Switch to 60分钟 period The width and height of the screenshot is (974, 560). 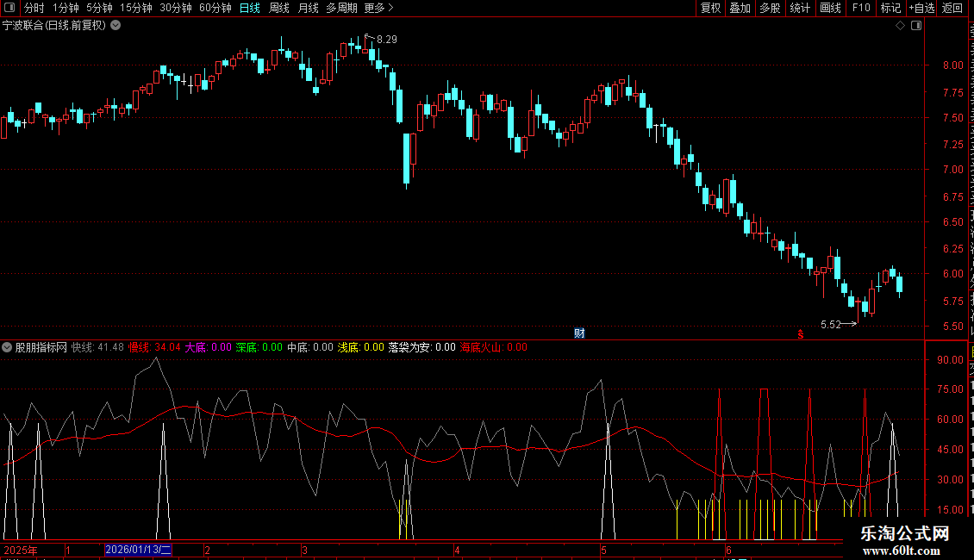(x=215, y=8)
